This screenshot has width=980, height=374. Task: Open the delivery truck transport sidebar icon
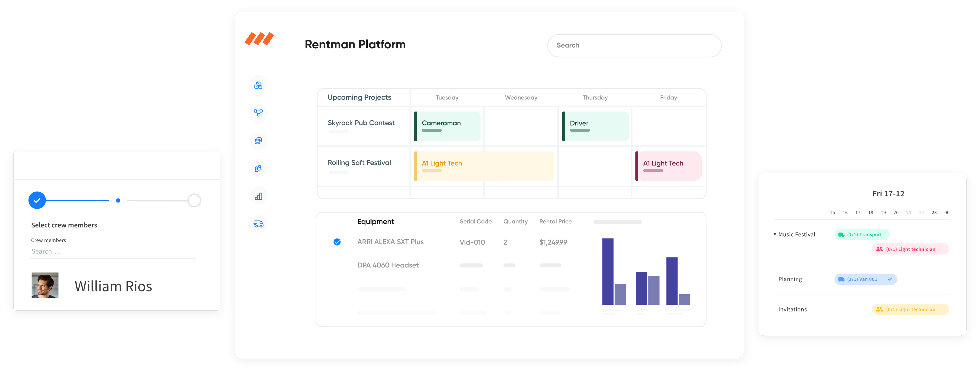(x=258, y=224)
